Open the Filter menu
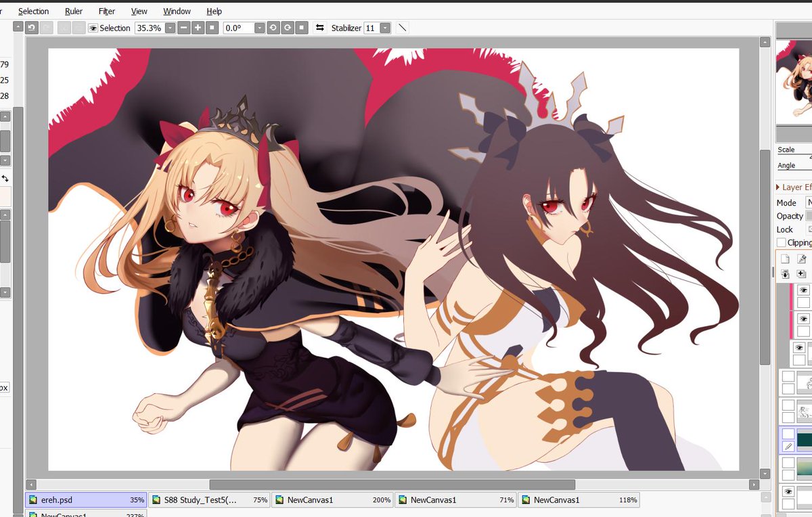 pyautogui.click(x=107, y=11)
